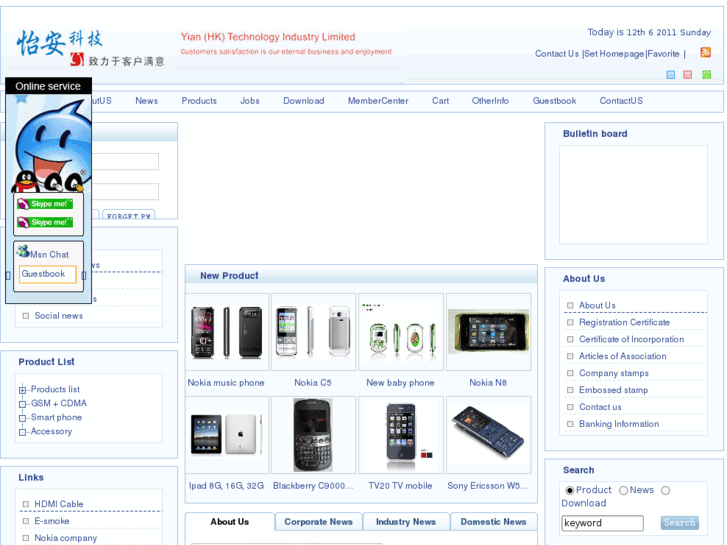Expand the Products list tree node

tap(22, 390)
